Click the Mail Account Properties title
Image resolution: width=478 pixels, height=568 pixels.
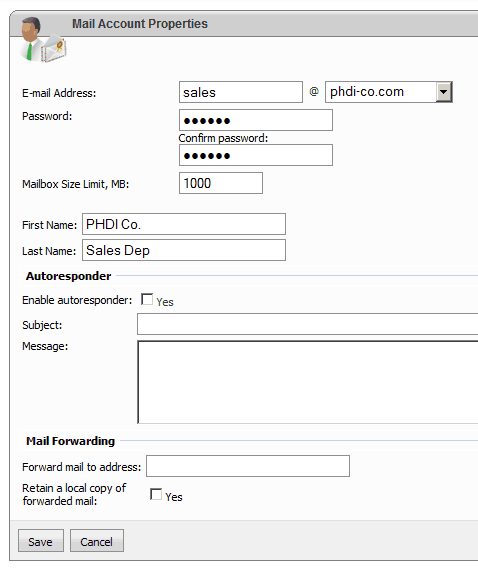coord(140,24)
